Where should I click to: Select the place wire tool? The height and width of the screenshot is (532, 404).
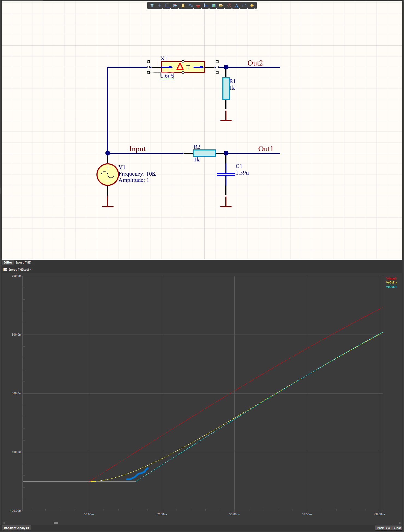(x=190, y=5)
